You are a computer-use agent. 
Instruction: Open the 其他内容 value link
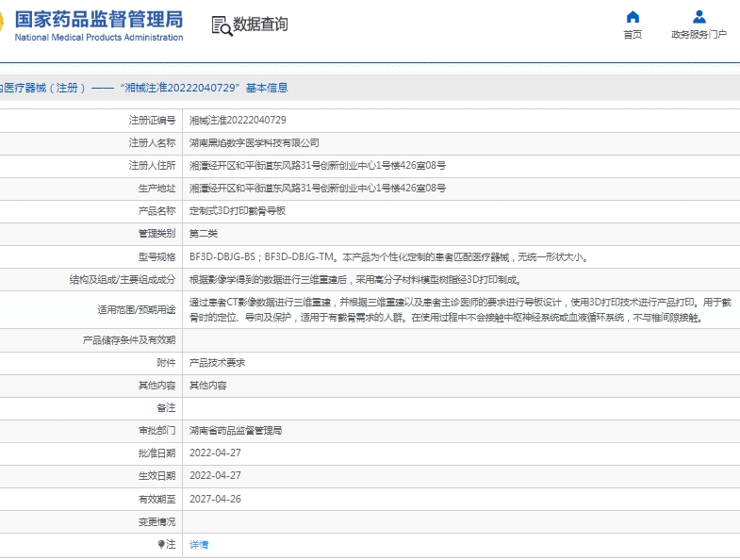point(207,386)
